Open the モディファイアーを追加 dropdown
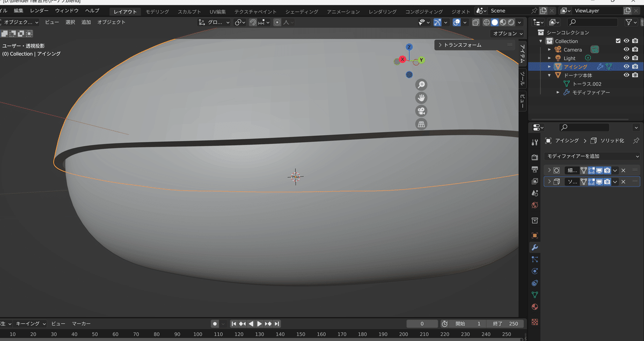Screen dimensions: 644x341 592,156
